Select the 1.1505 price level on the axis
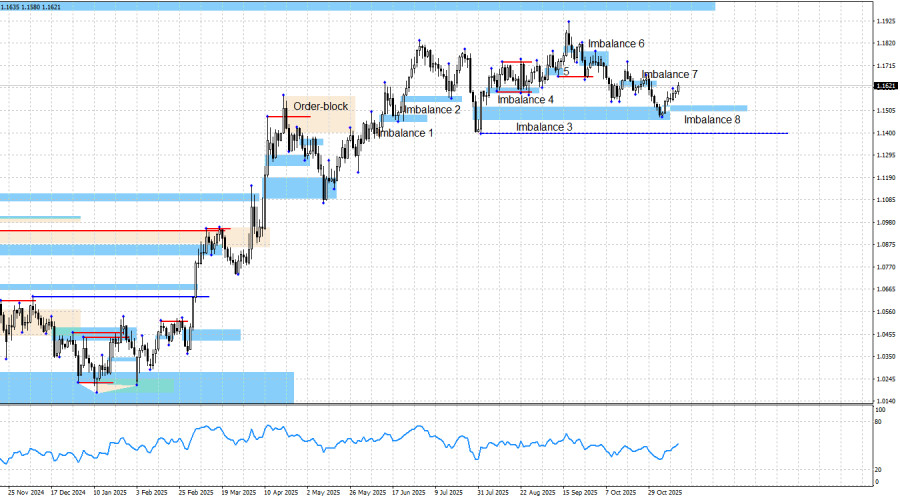This screenshot has height=500, width=900. pyautogui.click(x=886, y=111)
